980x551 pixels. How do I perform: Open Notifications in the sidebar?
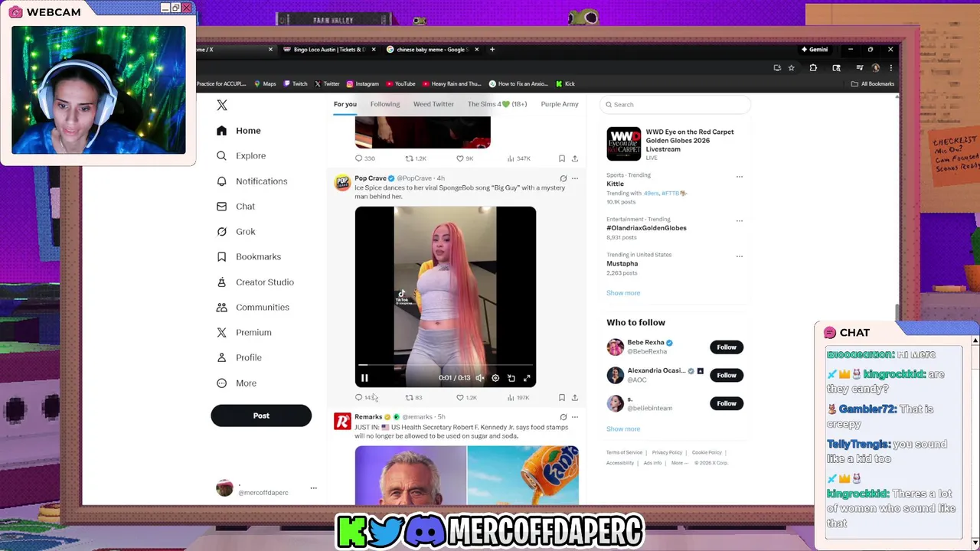[x=252, y=181]
